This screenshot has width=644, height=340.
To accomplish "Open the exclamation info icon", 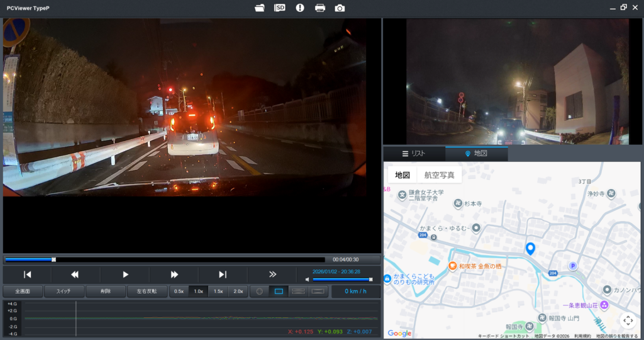I will pyautogui.click(x=300, y=8).
